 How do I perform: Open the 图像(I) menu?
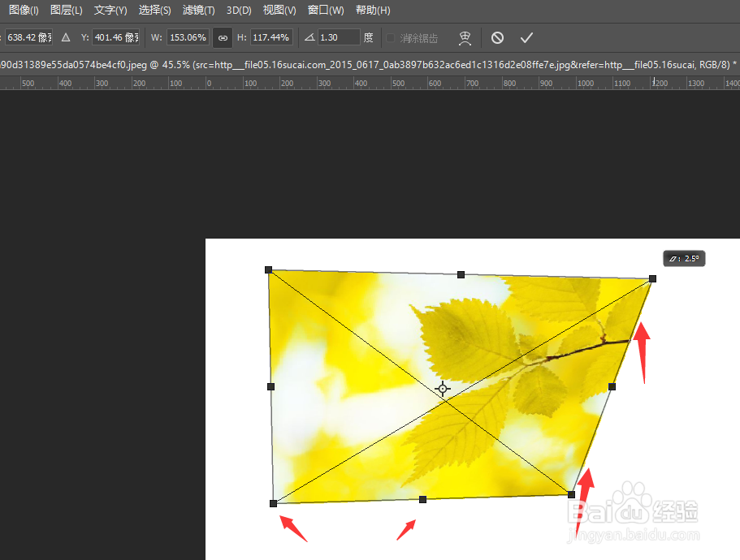pyautogui.click(x=24, y=10)
